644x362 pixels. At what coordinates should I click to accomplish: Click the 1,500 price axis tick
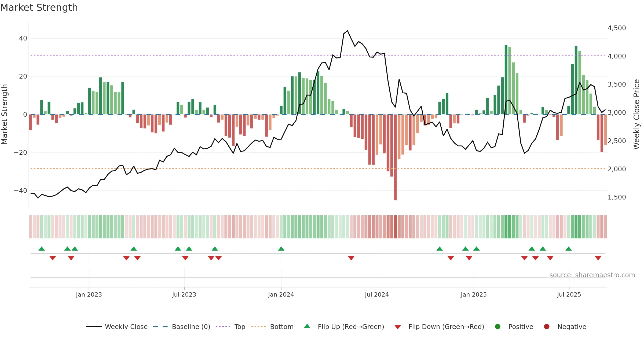[x=617, y=197]
